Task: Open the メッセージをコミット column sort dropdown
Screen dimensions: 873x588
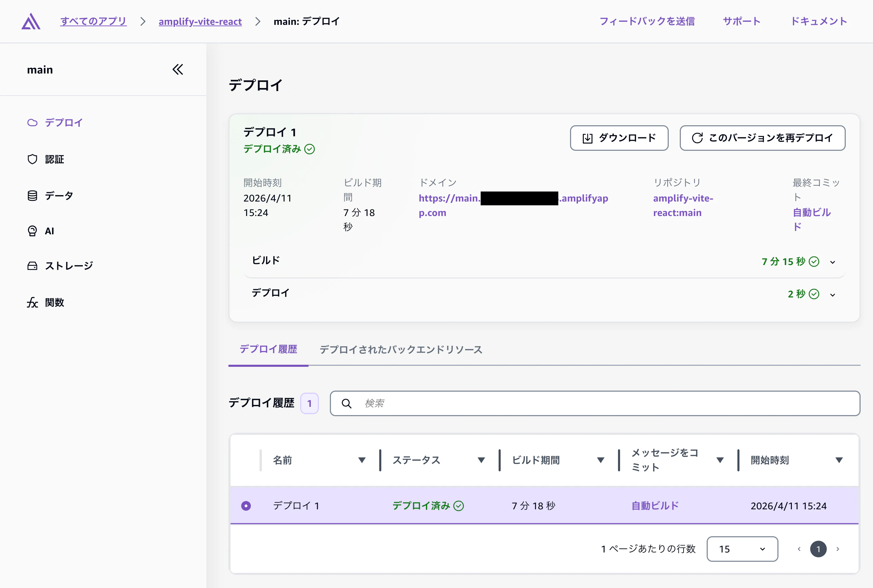Action: click(x=720, y=460)
